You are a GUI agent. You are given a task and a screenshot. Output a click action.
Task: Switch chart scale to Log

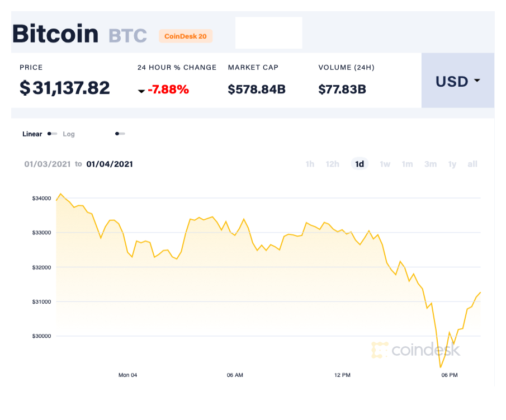click(x=69, y=134)
